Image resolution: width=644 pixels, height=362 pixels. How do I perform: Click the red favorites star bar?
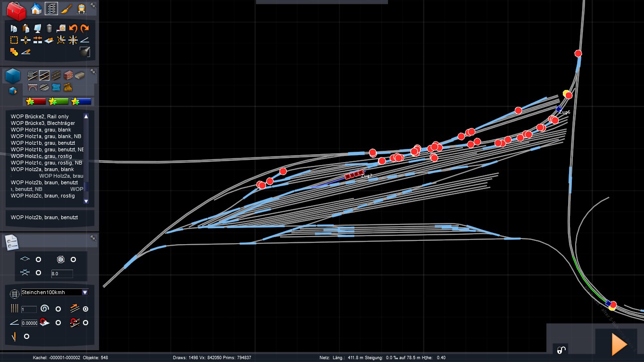pyautogui.click(x=36, y=101)
